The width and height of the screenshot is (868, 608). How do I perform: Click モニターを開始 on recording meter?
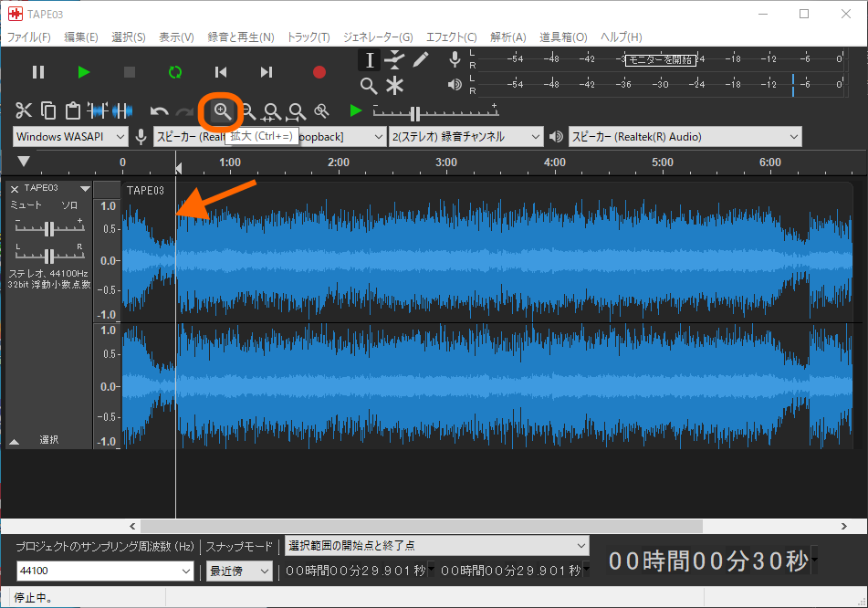coord(661,60)
